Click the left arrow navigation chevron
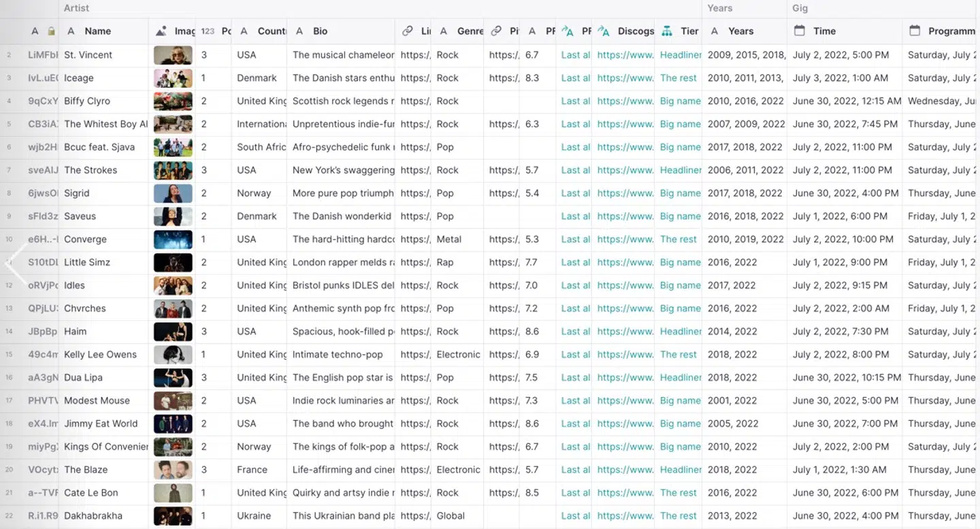Image resolution: width=980 pixels, height=529 pixels. [15, 263]
